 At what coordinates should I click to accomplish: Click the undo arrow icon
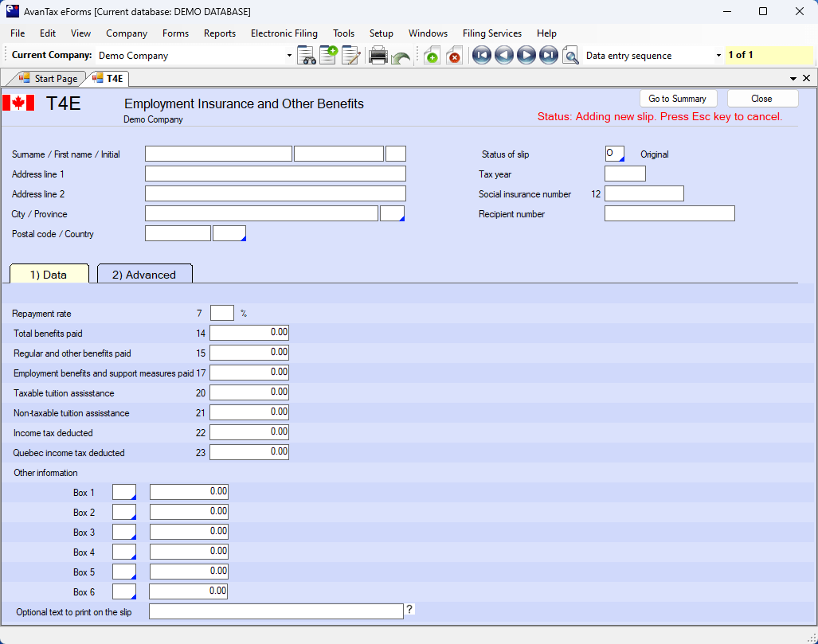point(401,56)
